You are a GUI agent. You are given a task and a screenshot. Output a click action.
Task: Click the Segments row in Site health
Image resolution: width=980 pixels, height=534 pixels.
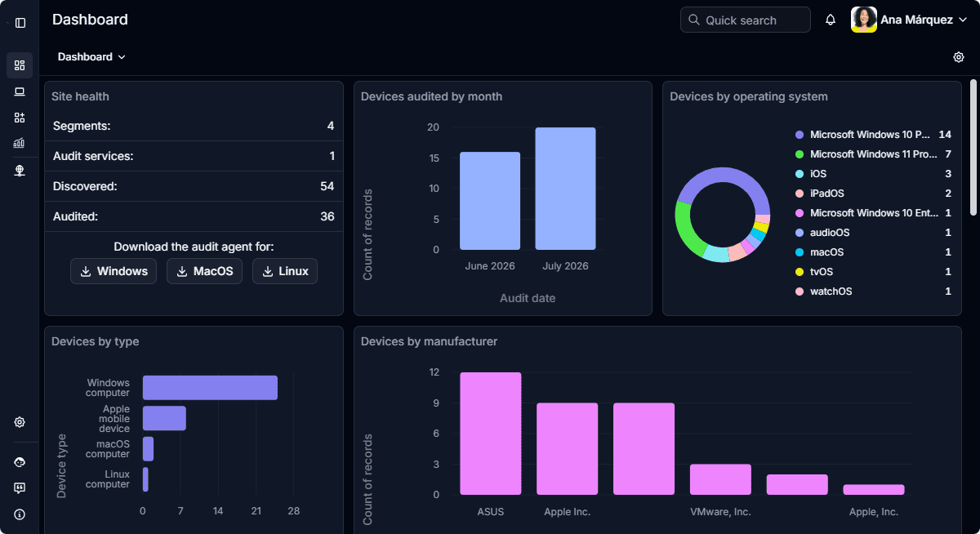click(194, 126)
